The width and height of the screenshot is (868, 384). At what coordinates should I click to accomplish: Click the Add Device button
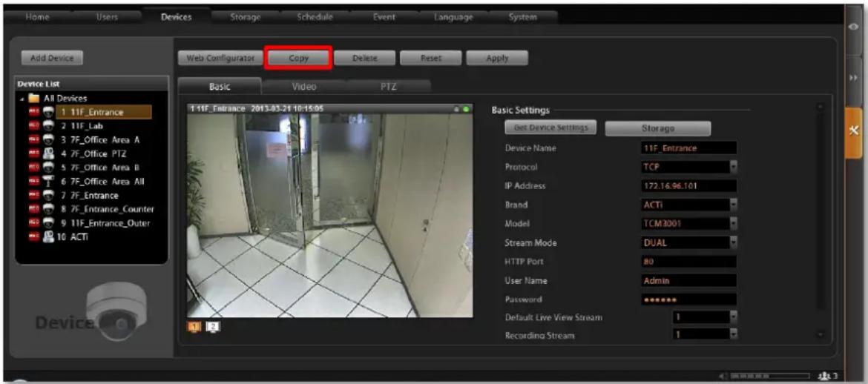(x=51, y=58)
